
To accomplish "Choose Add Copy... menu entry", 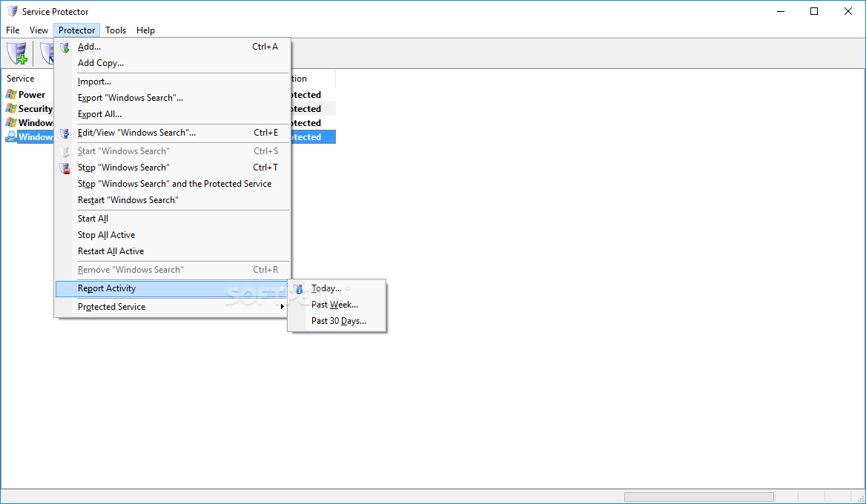I will [173, 63].
